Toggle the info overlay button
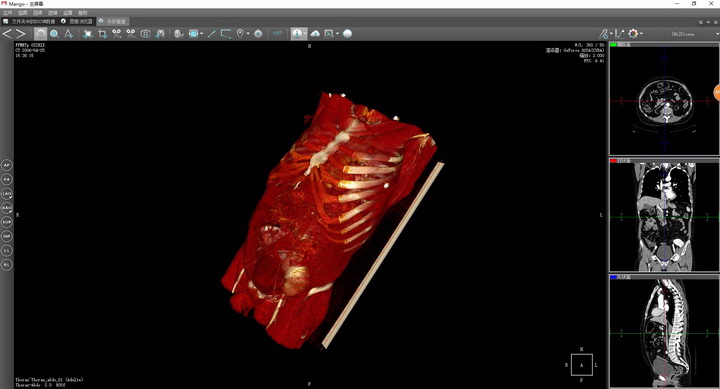The height and width of the screenshot is (389, 720). (297, 34)
